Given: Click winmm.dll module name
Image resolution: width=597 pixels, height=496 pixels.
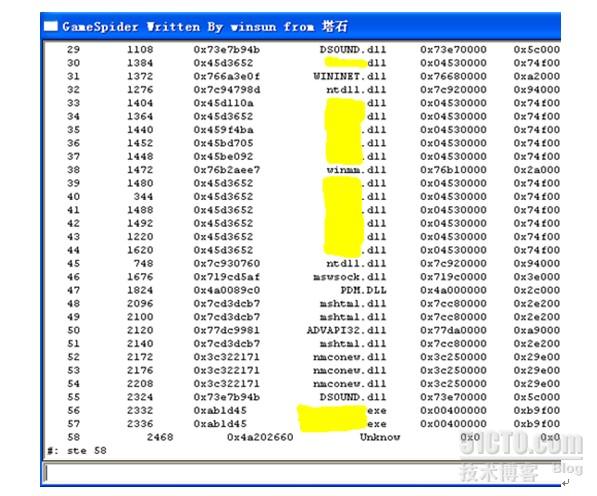Looking at the screenshot, I should click(356, 170).
